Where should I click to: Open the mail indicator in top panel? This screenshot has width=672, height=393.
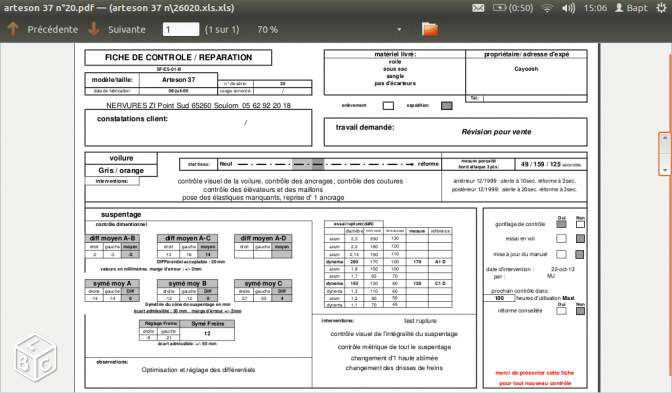pyautogui.click(x=478, y=8)
